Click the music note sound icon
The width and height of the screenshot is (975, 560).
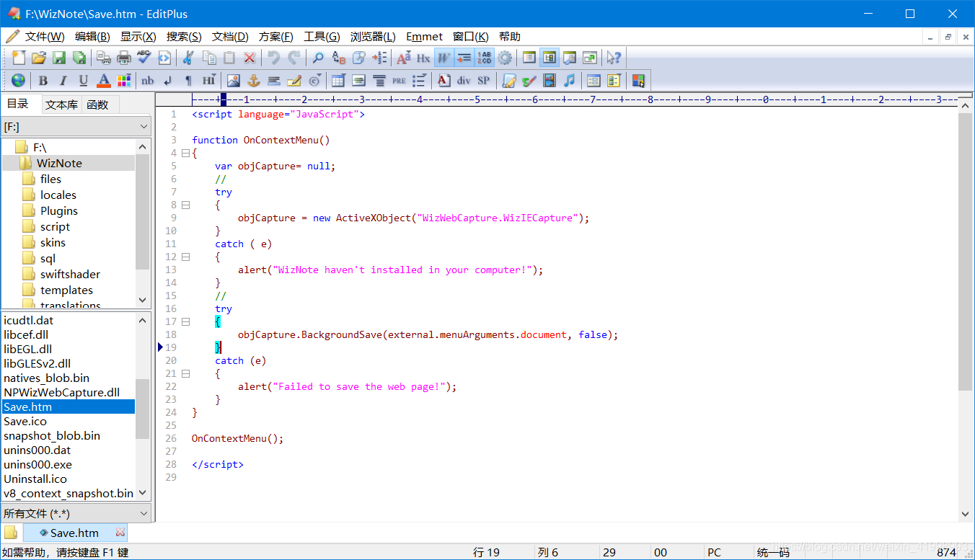pyautogui.click(x=570, y=80)
